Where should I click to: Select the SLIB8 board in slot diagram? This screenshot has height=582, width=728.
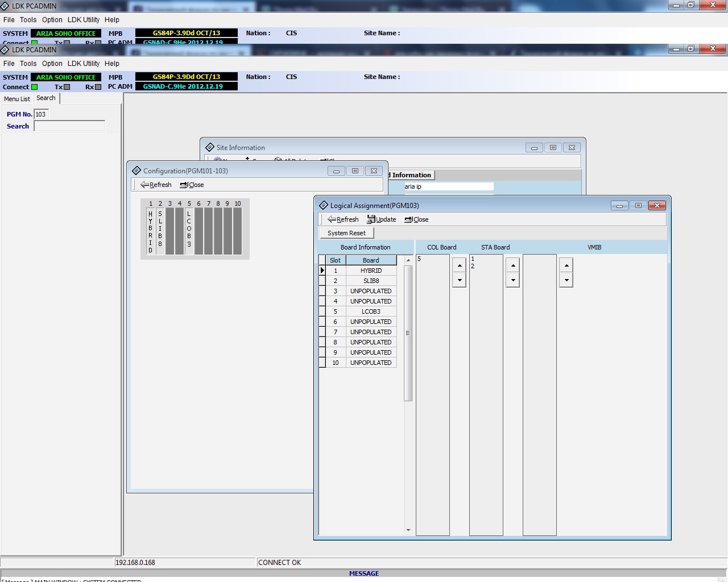tap(160, 231)
